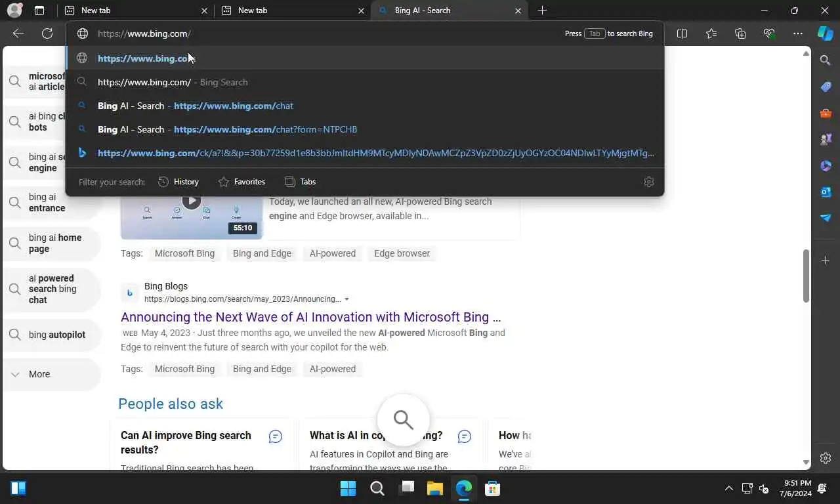Open sidebar Outlook icon

(826, 192)
